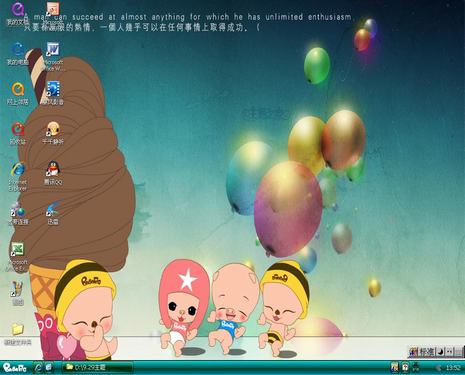Open the Baofeng media player film-strip shortcut
Screen dimensions: 465x375
[53, 93]
